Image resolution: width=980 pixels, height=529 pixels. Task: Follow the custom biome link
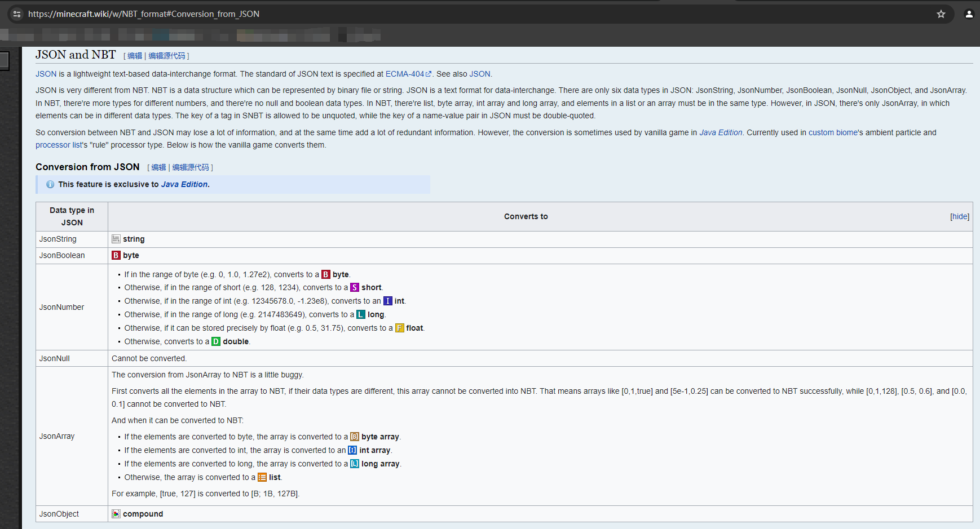tap(833, 132)
